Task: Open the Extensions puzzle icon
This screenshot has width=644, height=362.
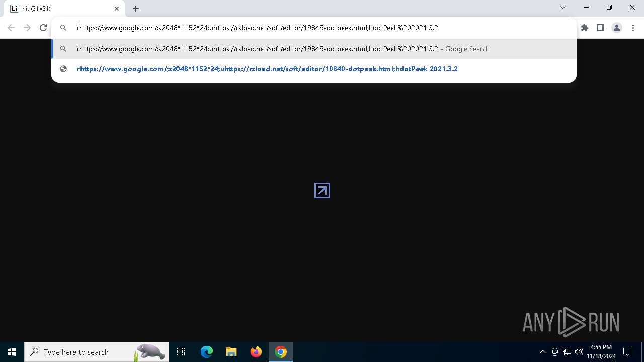Action: 585,28
